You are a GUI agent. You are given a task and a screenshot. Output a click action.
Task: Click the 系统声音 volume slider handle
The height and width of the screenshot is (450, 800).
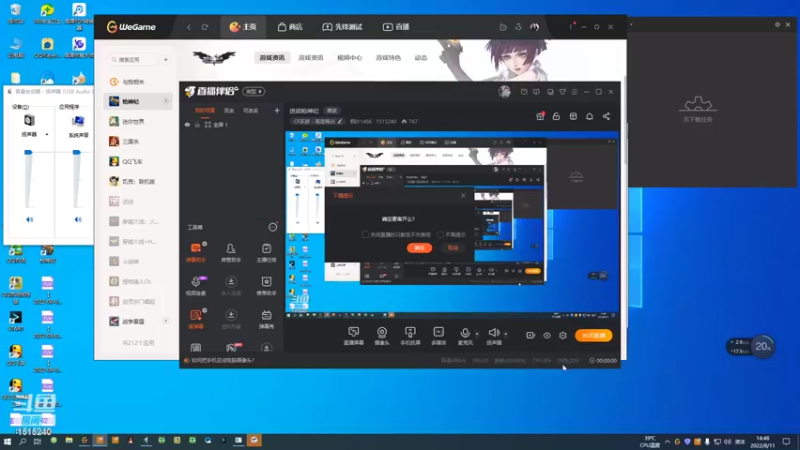(77, 152)
